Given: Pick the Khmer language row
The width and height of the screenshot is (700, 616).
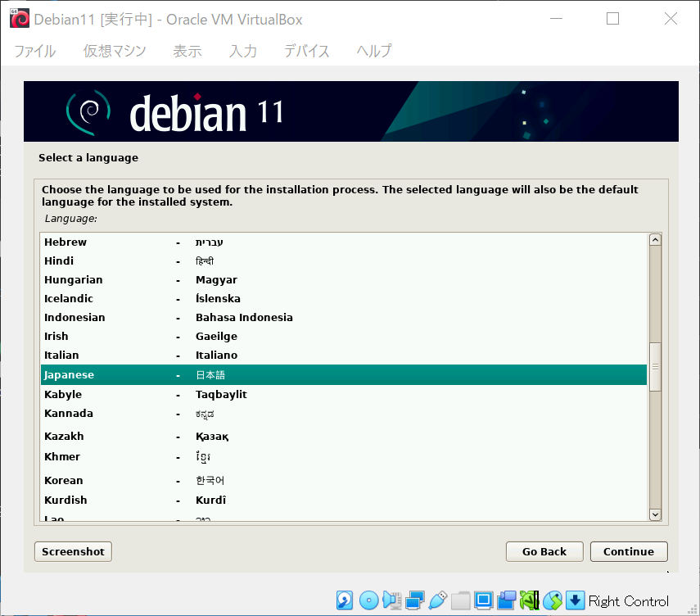Looking at the screenshot, I should click(x=344, y=457).
